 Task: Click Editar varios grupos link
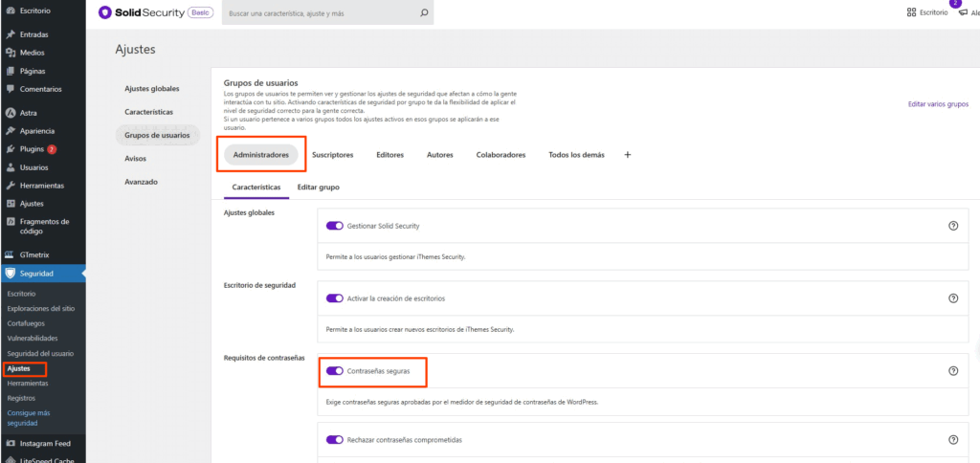[938, 104]
